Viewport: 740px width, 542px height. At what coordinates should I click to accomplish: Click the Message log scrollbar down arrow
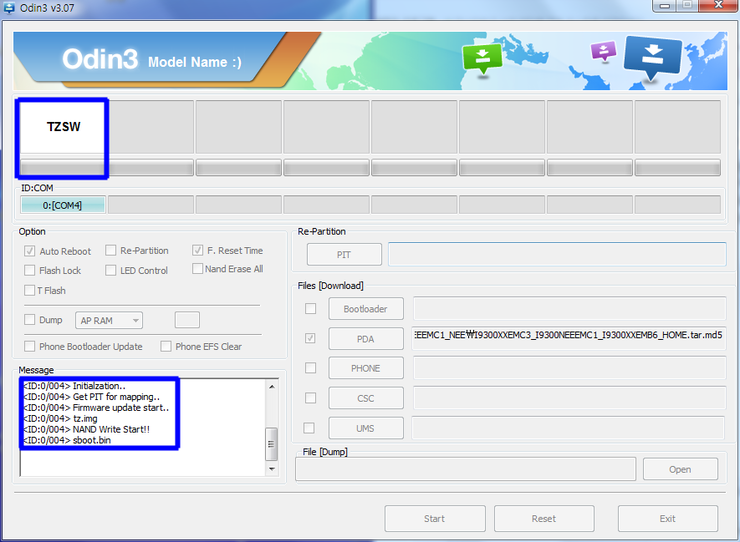point(271,469)
